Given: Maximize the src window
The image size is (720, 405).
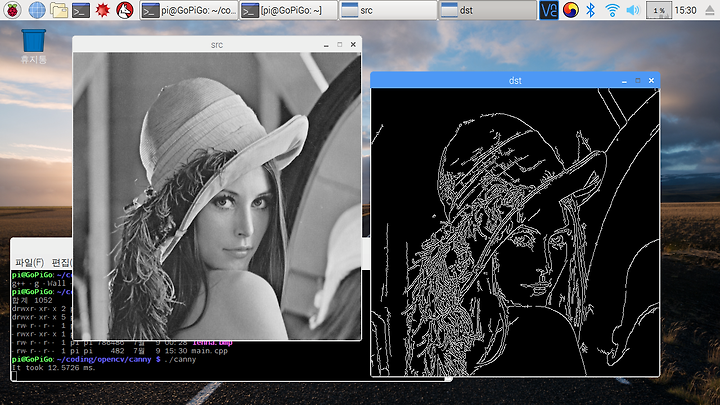Looking at the screenshot, I should point(340,45).
